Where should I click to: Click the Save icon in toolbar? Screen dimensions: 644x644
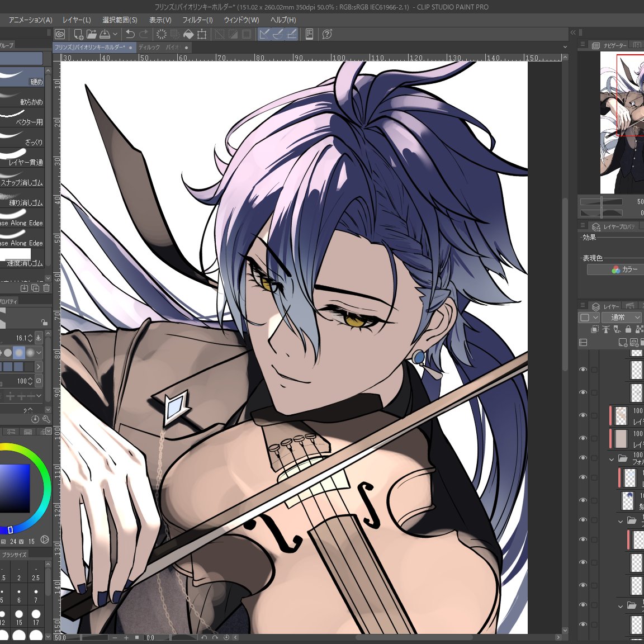[x=105, y=34]
